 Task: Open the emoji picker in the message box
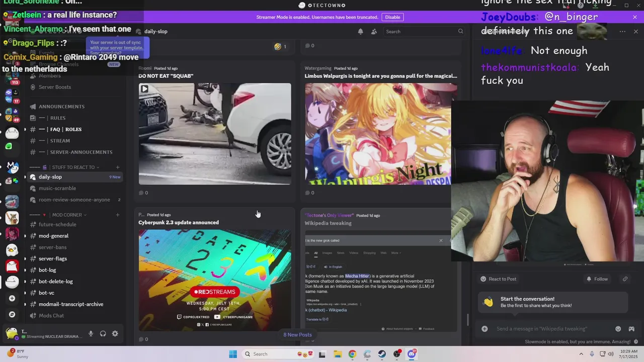(x=618, y=329)
